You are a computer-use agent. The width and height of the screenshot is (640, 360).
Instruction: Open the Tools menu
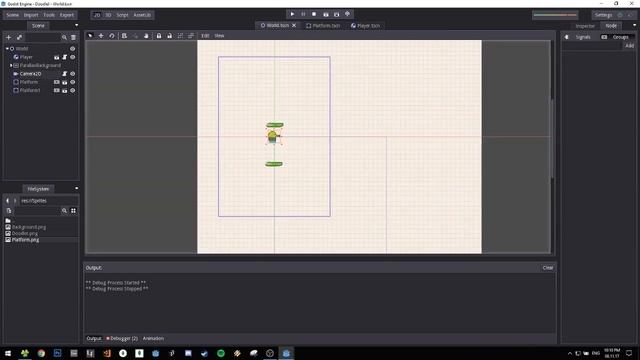tap(49, 15)
